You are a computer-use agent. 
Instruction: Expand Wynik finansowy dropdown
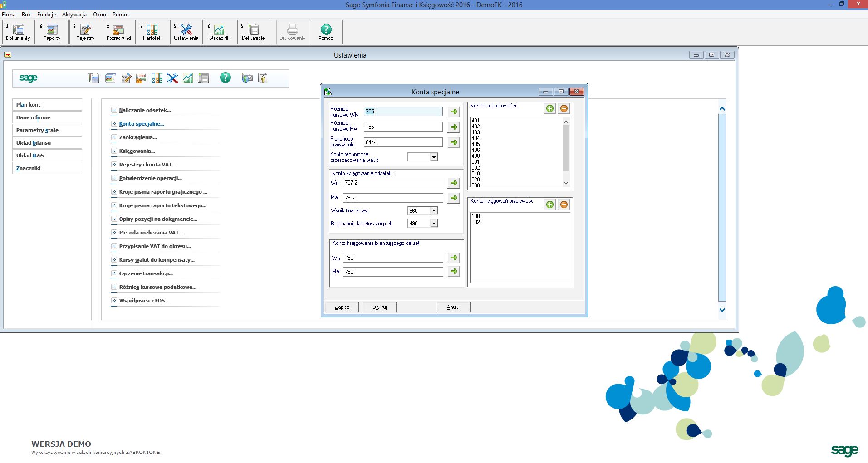[434, 211]
